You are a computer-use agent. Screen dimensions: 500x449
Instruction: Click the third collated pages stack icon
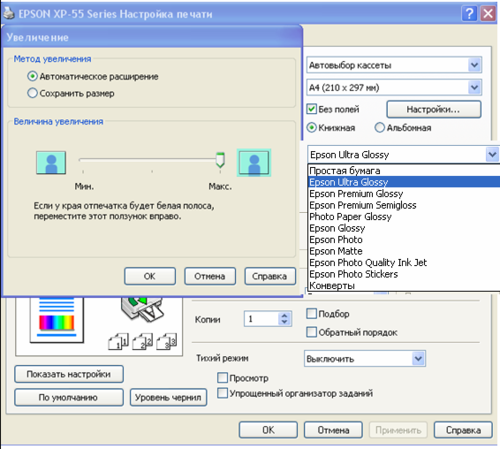167,341
